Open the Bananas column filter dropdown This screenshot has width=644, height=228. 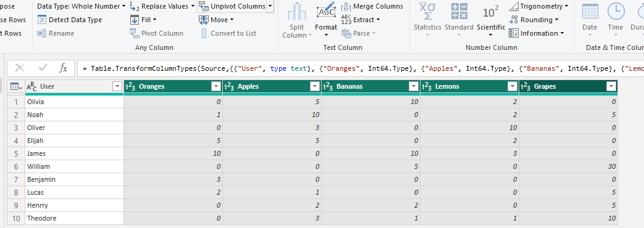pos(414,86)
